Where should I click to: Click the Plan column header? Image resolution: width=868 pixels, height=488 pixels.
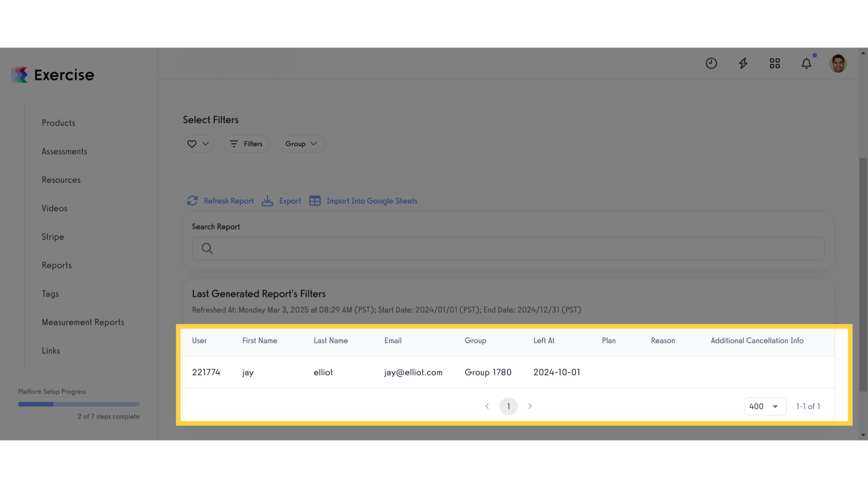click(x=609, y=341)
